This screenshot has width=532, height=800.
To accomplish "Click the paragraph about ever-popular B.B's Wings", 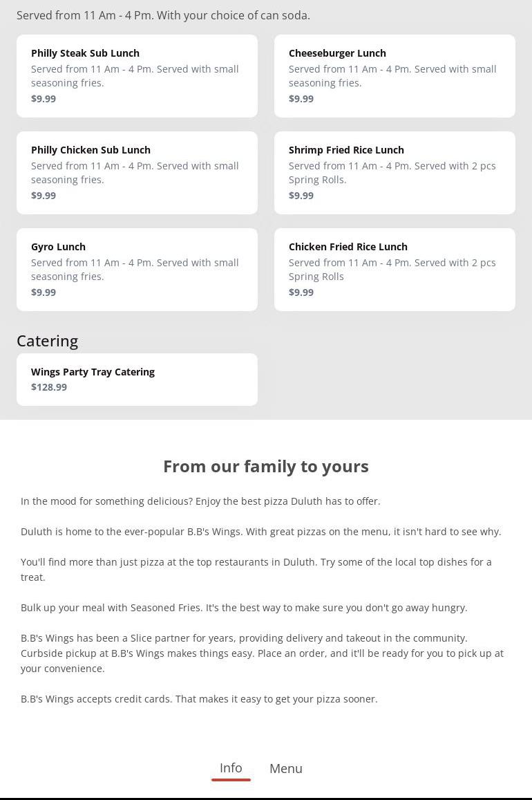I will [x=261, y=532].
